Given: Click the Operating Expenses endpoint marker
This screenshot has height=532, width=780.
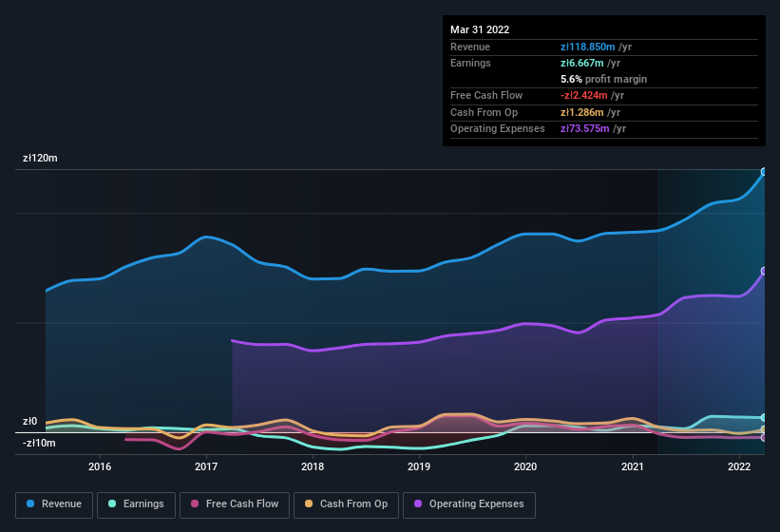Looking at the screenshot, I should tap(764, 271).
